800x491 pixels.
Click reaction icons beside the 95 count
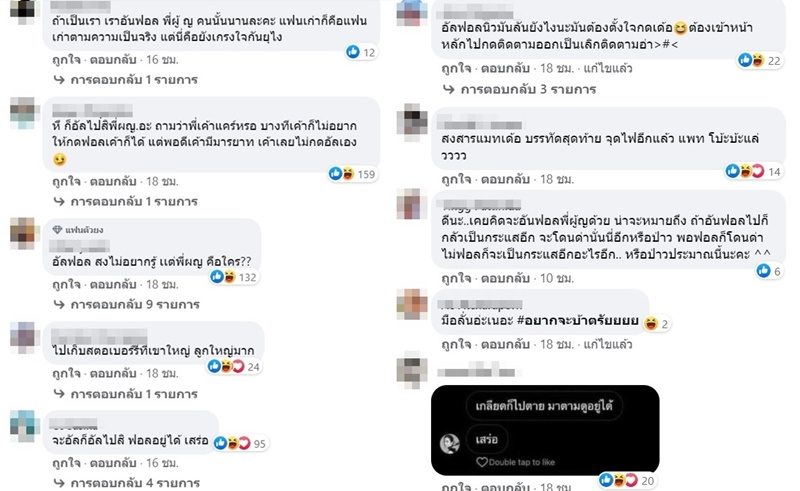point(240,443)
